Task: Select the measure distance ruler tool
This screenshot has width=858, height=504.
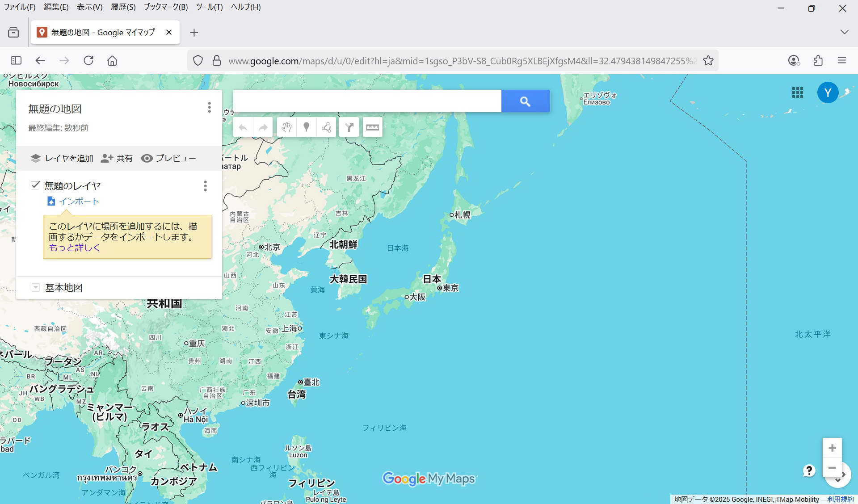Action: point(372,127)
